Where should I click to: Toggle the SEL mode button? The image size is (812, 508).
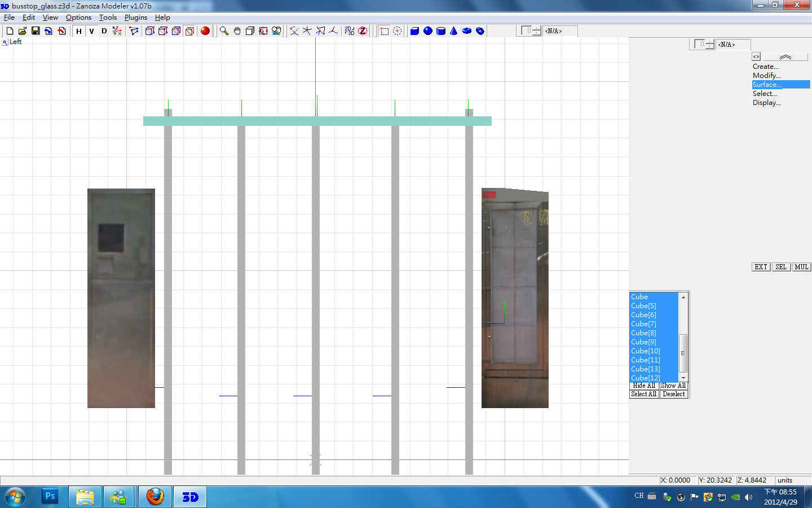pyautogui.click(x=780, y=267)
